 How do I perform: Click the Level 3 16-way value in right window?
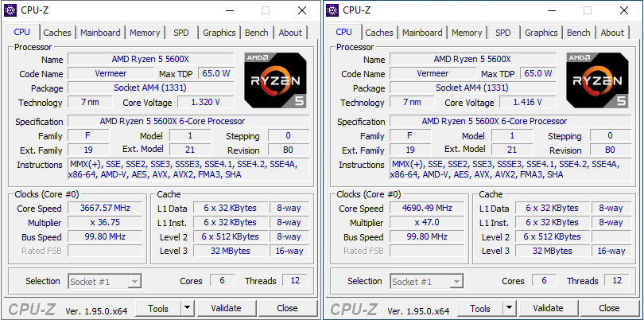[x=611, y=251]
